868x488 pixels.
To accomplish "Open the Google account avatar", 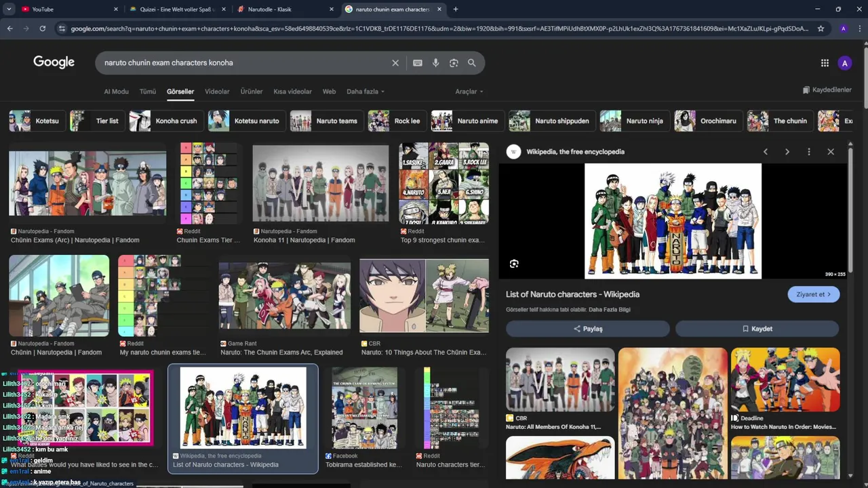I will point(844,63).
